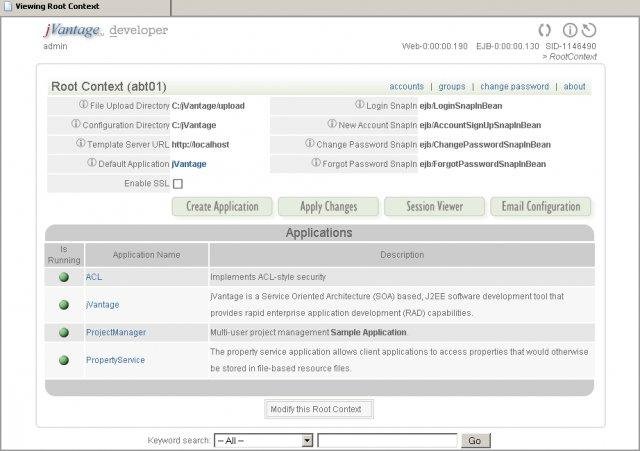Click green running status icon for ACL
Image resolution: width=640 pixels, height=451 pixels.
coord(64,277)
